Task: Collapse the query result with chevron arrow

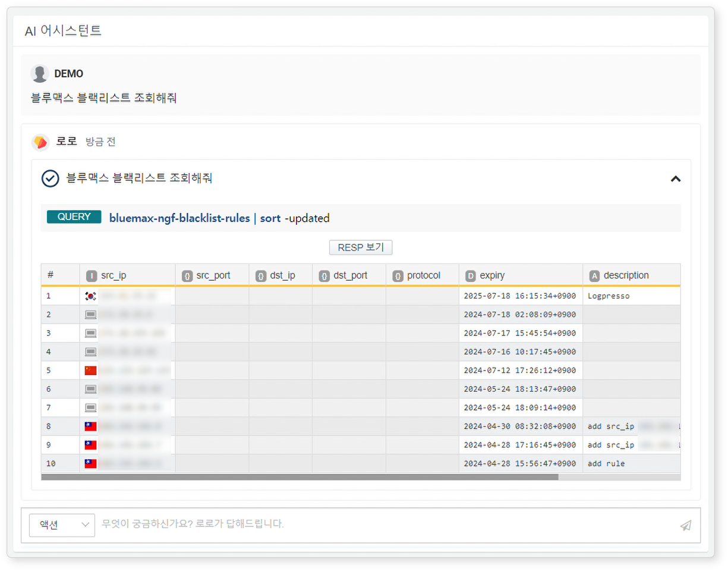Action: coord(675,178)
